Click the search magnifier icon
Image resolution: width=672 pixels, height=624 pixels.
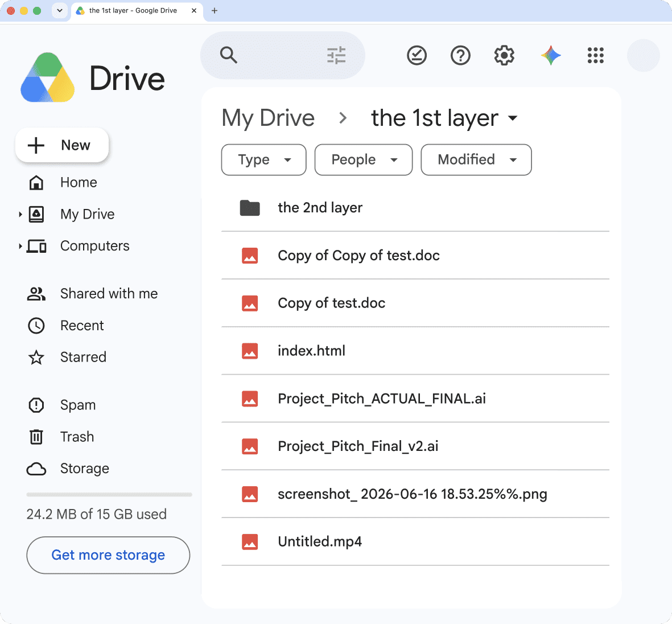(x=228, y=55)
